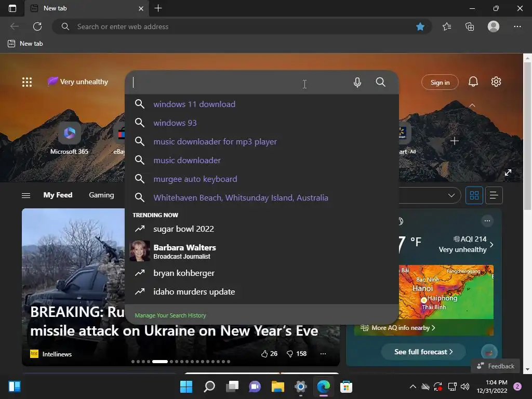This screenshot has width=532, height=399.
Task: Click the Sign in button
Action: (x=440, y=82)
